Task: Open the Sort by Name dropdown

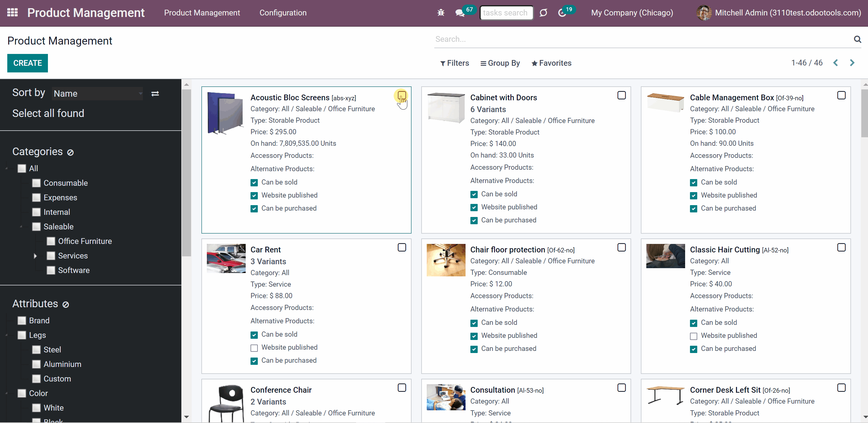Action: coord(98,94)
